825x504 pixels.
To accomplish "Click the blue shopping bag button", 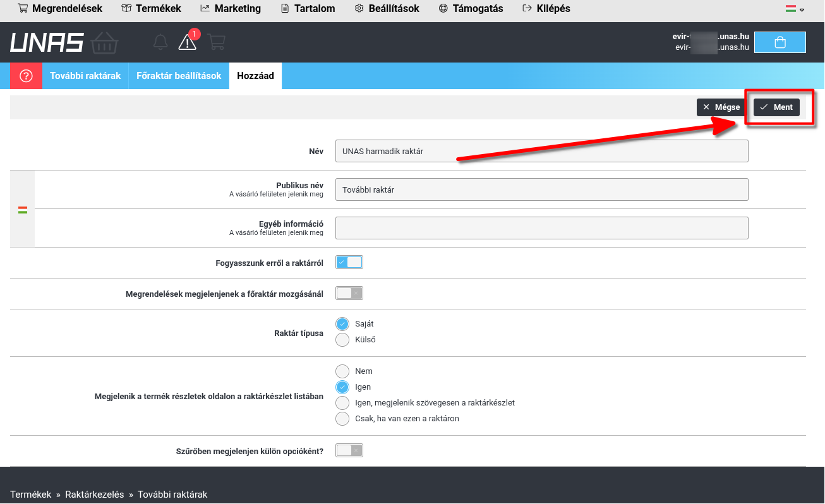I will pyautogui.click(x=780, y=42).
